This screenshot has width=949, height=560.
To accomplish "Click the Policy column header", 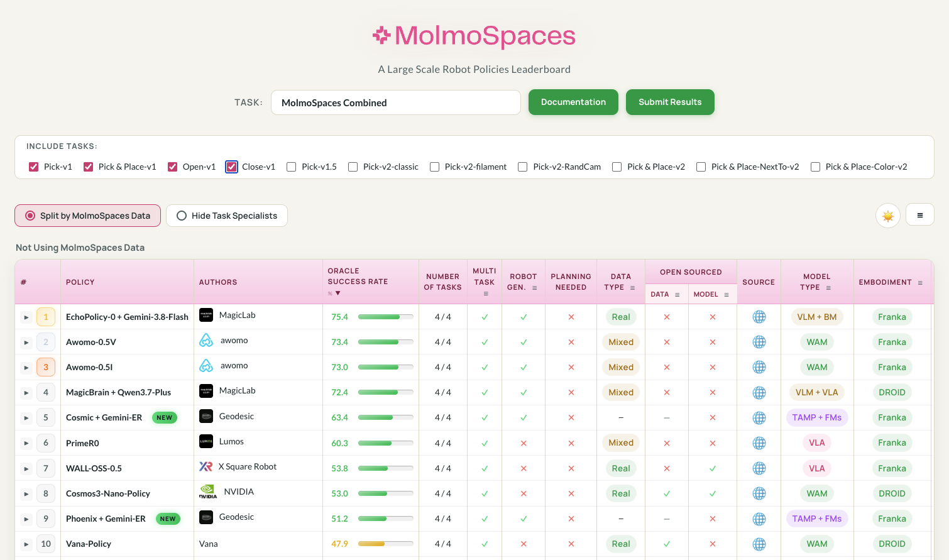I will pyautogui.click(x=127, y=282).
